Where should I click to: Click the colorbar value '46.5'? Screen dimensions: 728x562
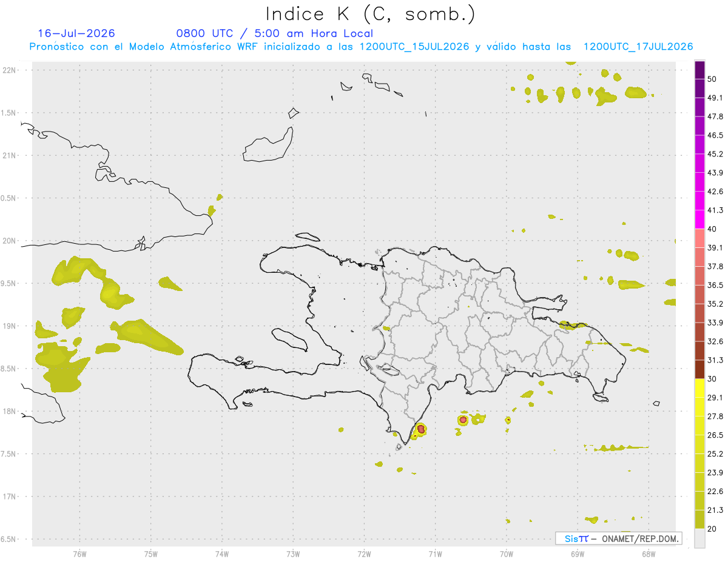[x=715, y=135]
